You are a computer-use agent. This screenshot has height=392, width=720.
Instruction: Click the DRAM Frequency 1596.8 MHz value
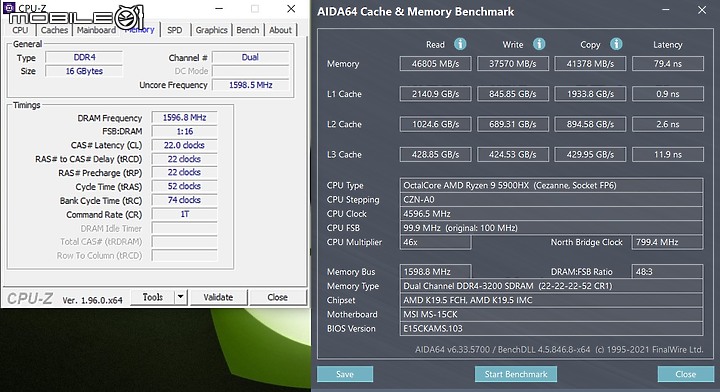[184, 118]
